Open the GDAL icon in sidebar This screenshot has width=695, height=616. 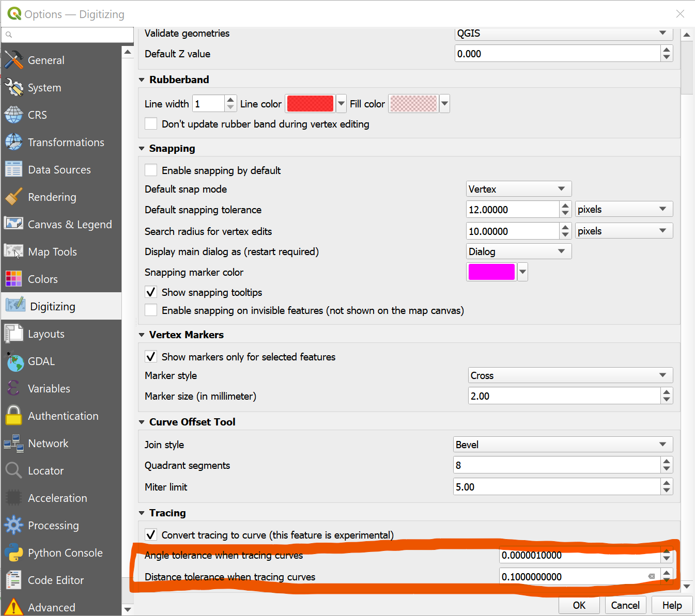[x=14, y=361]
